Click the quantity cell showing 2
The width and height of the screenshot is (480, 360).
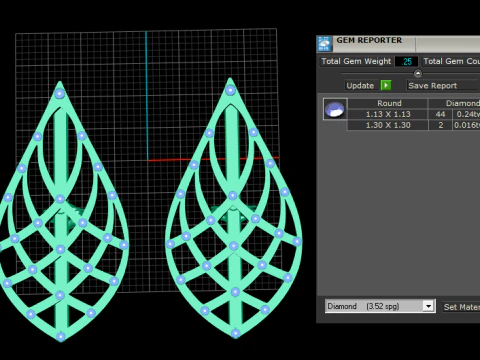pos(440,125)
